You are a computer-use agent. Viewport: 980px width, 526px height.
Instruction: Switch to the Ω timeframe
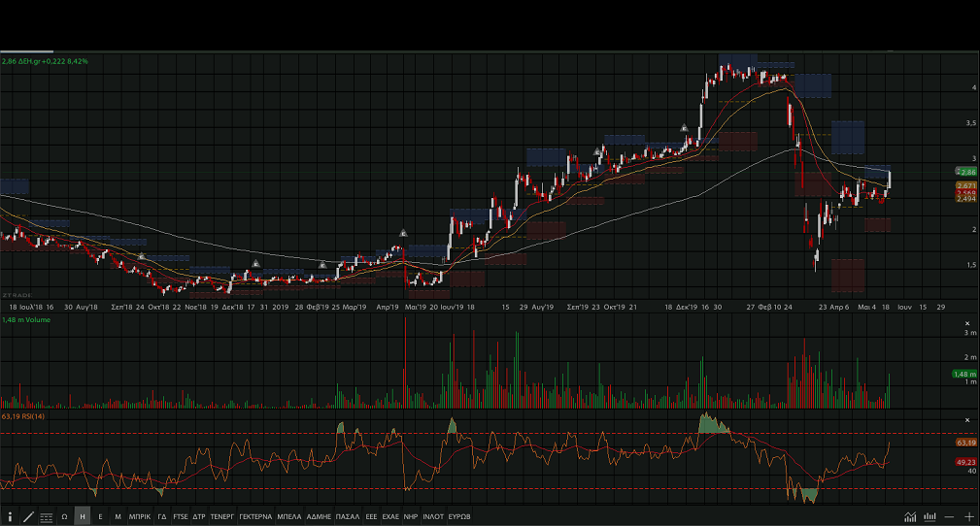[x=64, y=516]
